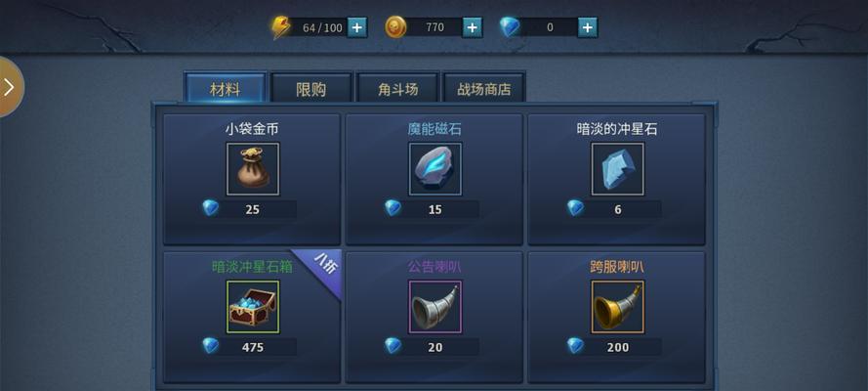Screen dimensions: 868x391
Task: Add gold with plus button beside 770
Action: click(472, 27)
